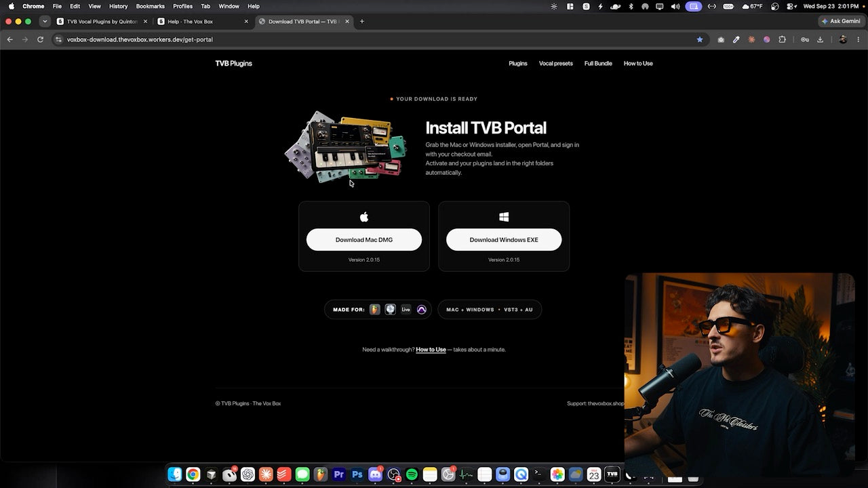Click the eyedropper color picker extension

tap(736, 40)
